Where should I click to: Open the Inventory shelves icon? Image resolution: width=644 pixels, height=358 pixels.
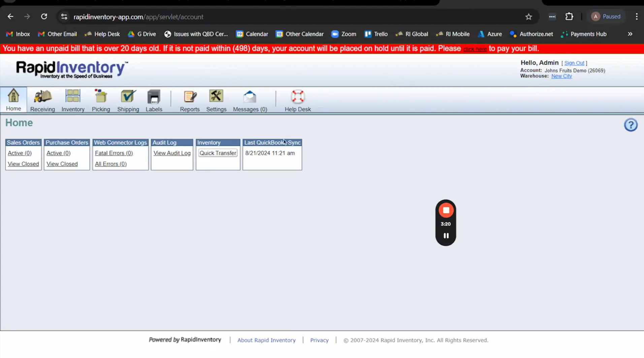point(73,100)
